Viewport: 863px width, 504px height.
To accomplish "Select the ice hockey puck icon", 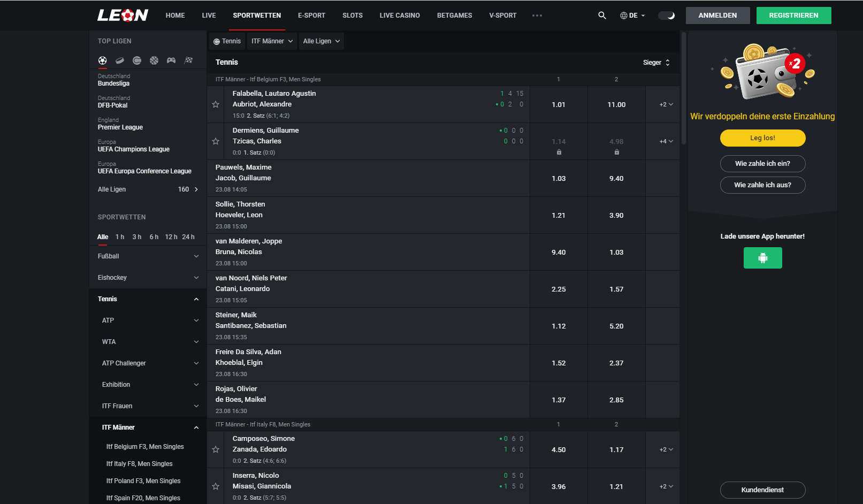I will point(120,60).
